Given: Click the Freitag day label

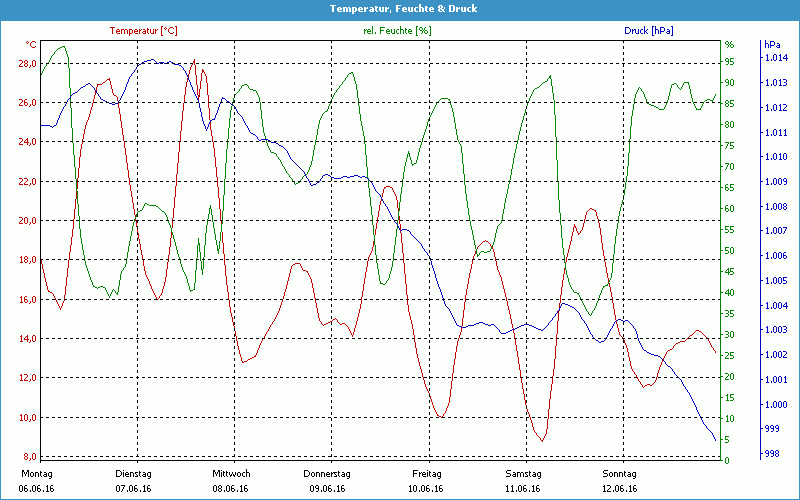Looking at the screenshot, I should tap(427, 473).
